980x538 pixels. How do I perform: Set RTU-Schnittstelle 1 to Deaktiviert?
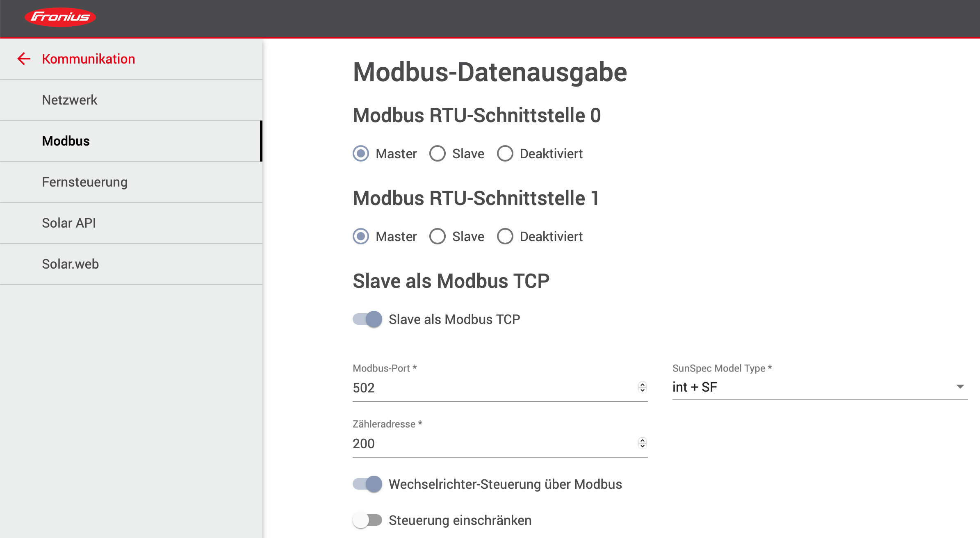click(x=505, y=237)
